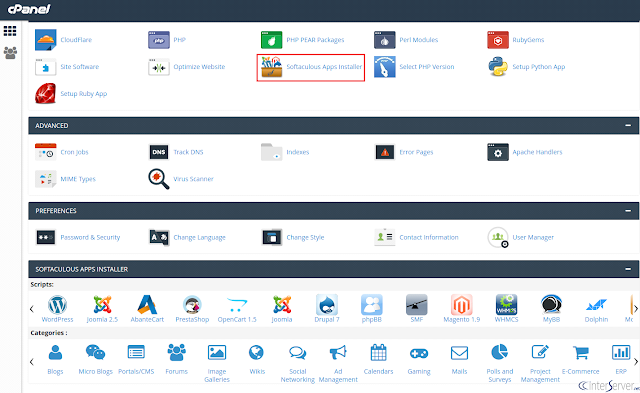This screenshot has width=640, height=393.
Task: Open the Forums category
Action: click(176, 353)
